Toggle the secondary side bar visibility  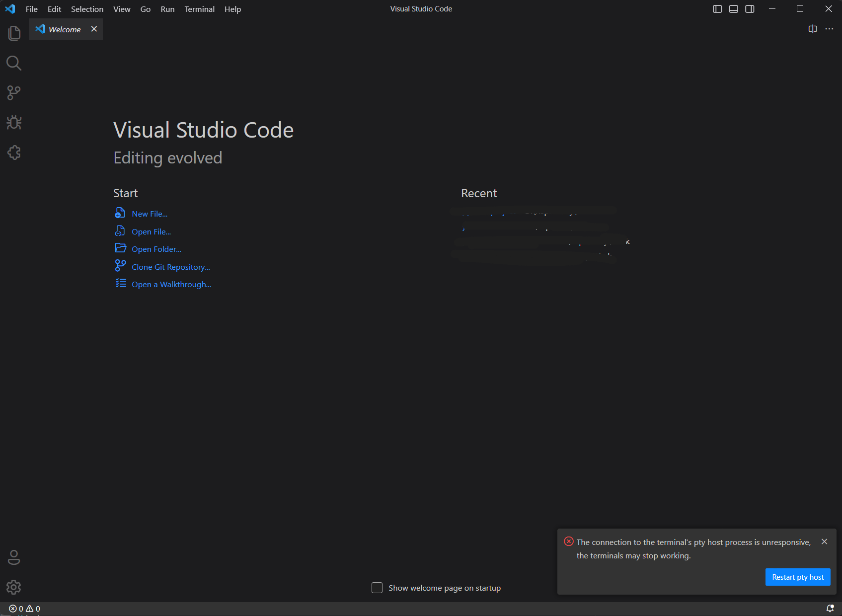(x=750, y=8)
